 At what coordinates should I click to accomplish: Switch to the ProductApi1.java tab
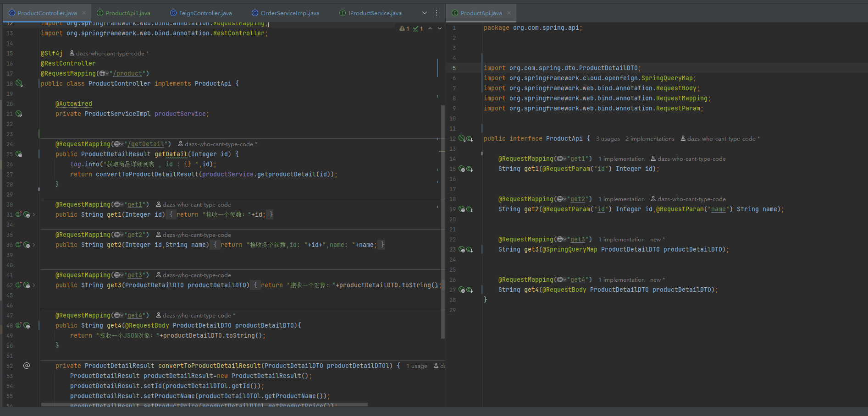coord(124,13)
